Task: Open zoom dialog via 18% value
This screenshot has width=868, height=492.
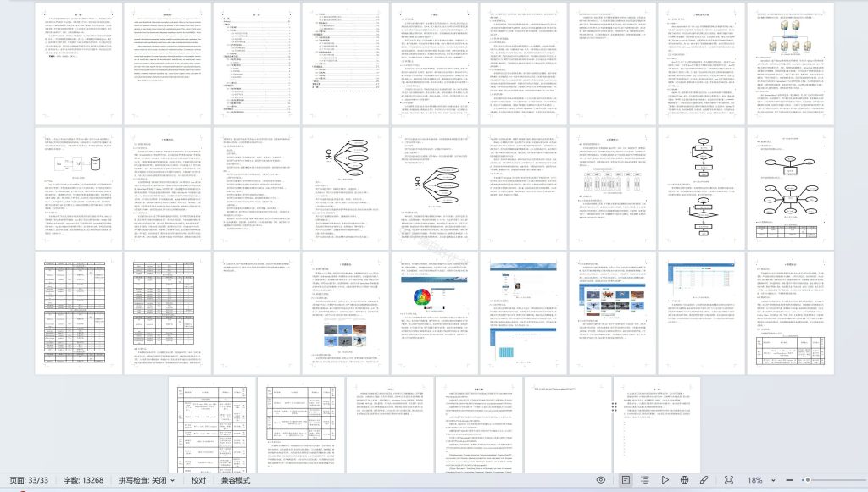Action: click(x=755, y=480)
